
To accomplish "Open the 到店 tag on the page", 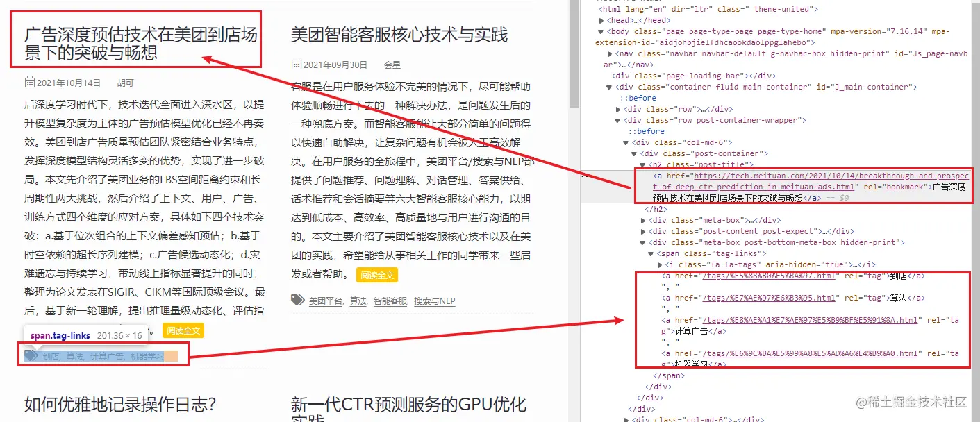I will pyautogui.click(x=51, y=357).
